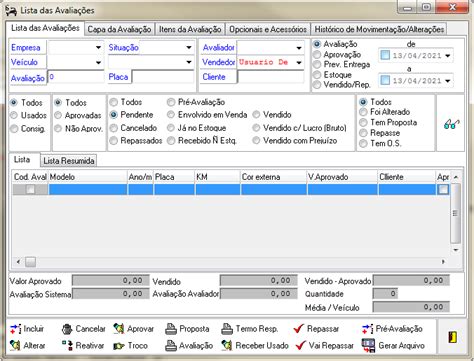This screenshot has width=474, height=361.
Task: Select the Cancelado radio button
Action: point(114,128)
